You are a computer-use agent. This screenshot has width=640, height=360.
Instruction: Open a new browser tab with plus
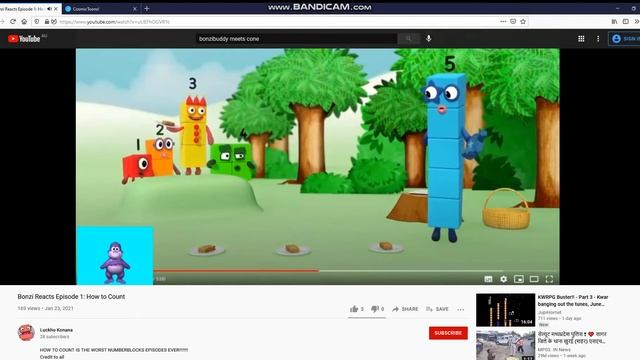pyautogui.click(x=147, y=9)
